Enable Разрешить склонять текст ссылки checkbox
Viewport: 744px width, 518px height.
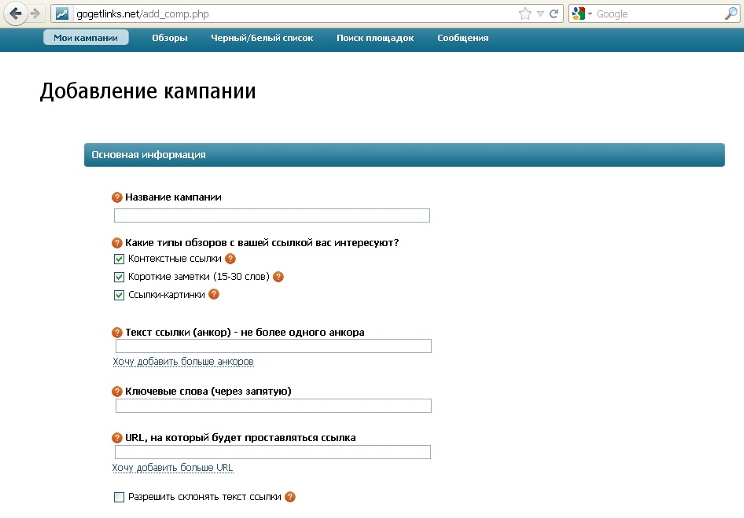tap(119, 497)
